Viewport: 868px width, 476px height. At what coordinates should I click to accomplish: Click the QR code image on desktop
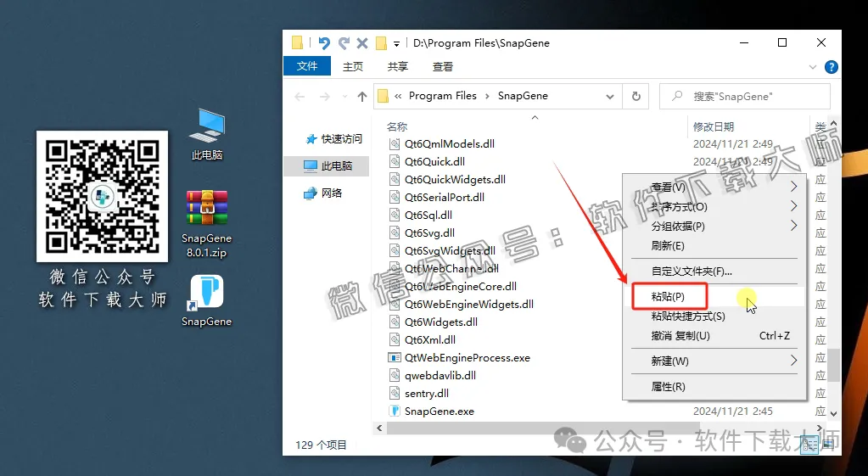click(x=103, y=197)
